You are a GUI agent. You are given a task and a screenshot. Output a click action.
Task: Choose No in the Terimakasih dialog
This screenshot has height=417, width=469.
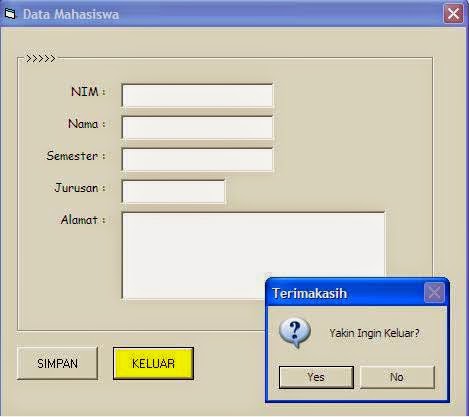pyautogui.click(x=397, y=377)
